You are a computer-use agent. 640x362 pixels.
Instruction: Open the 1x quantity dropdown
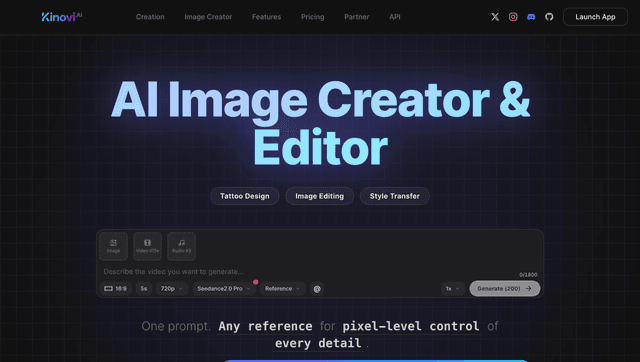pyautogui.click(x=453, y=289)
